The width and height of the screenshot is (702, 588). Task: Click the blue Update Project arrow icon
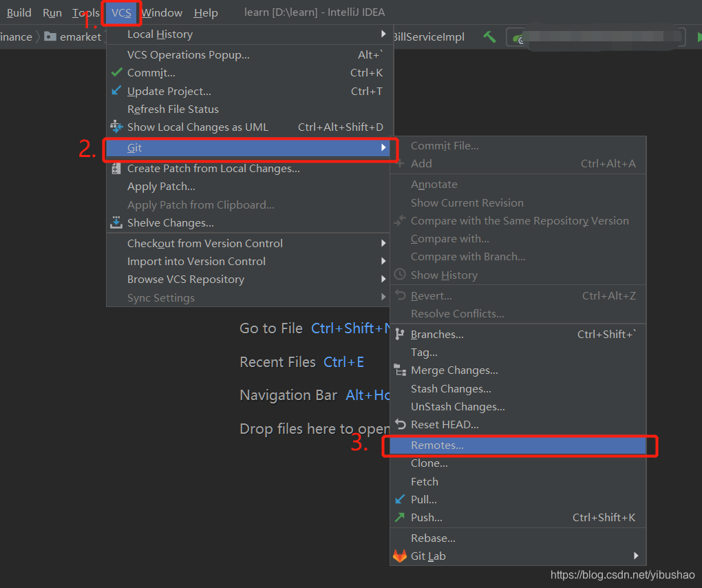[x=116, y=90]
